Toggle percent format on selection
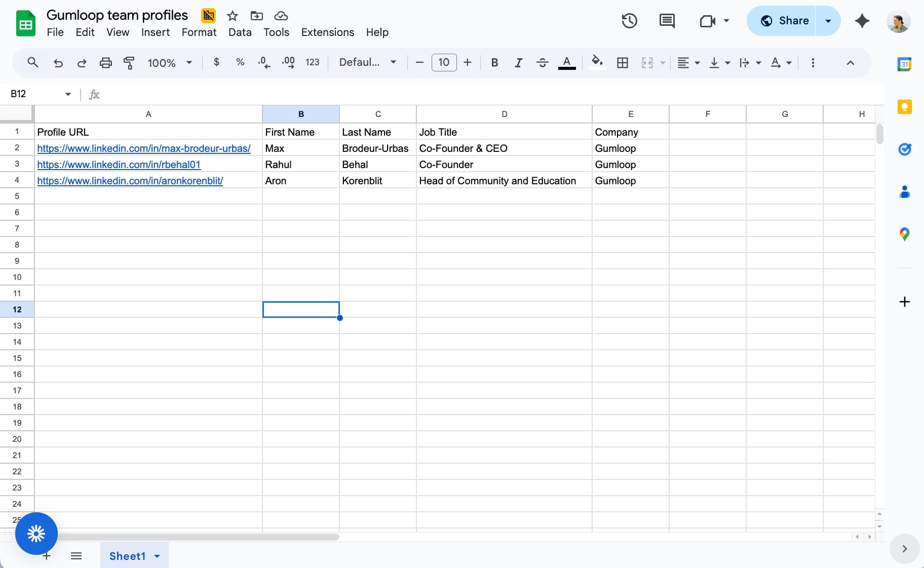 [x=240, y=63]
